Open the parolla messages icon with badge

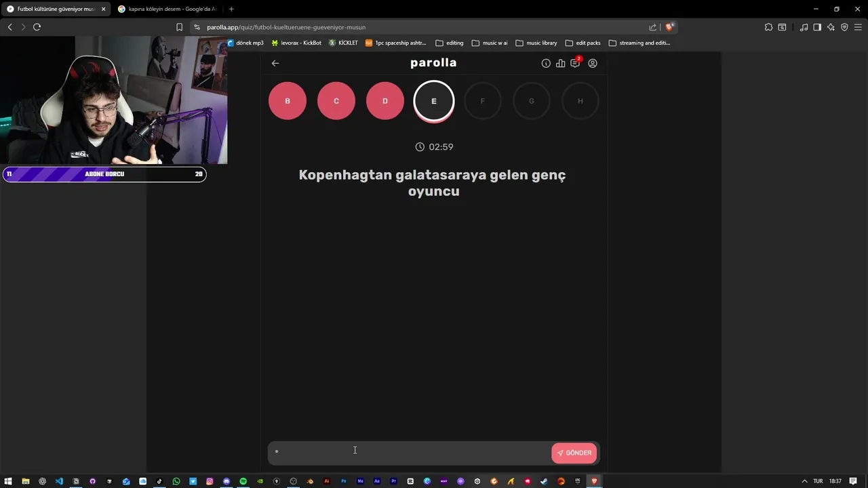[576, 62]
